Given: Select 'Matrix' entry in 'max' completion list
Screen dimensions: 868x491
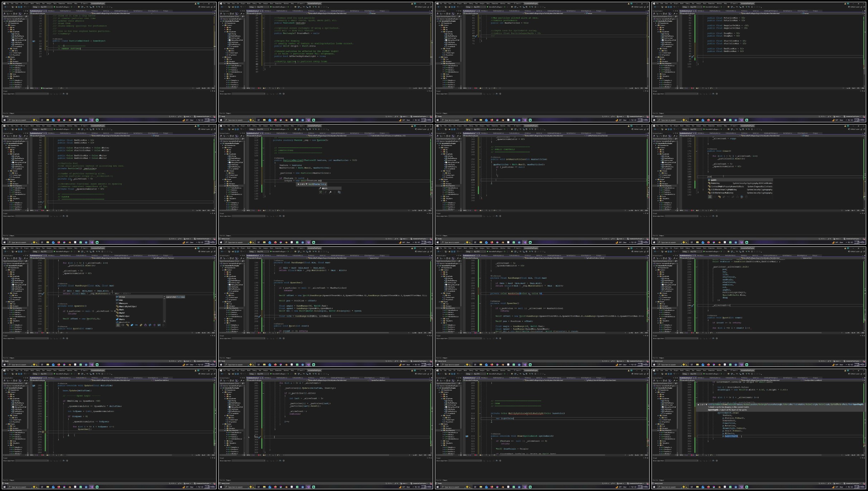Looking at the screenshot, I should tap(122, 319).
